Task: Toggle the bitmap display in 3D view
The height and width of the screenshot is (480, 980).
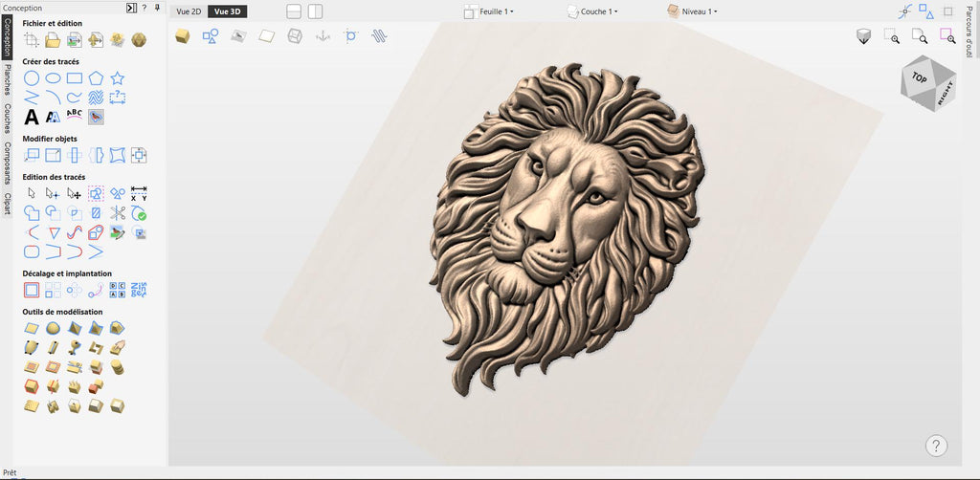Action: pos(238,36)
